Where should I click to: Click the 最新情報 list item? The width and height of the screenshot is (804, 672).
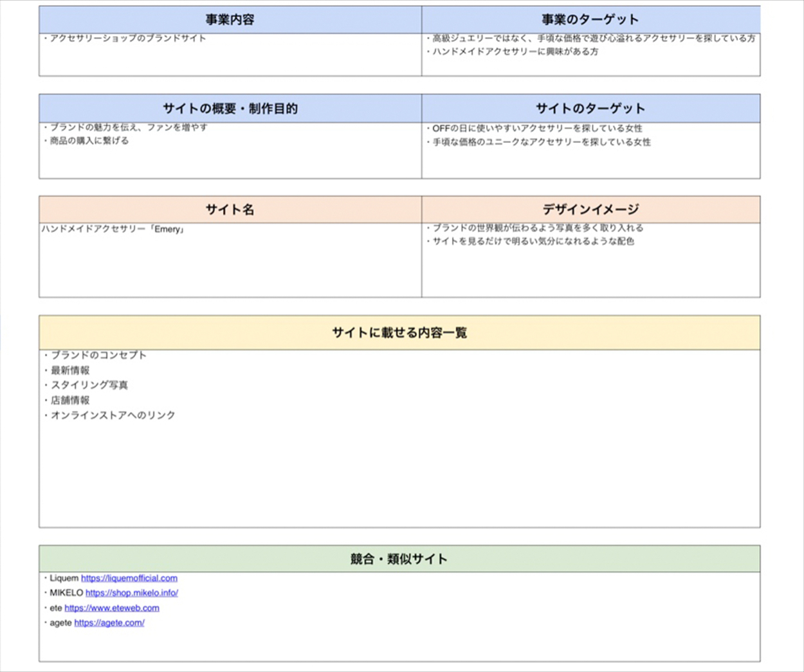pyautogui.click(x=70, y=370)
